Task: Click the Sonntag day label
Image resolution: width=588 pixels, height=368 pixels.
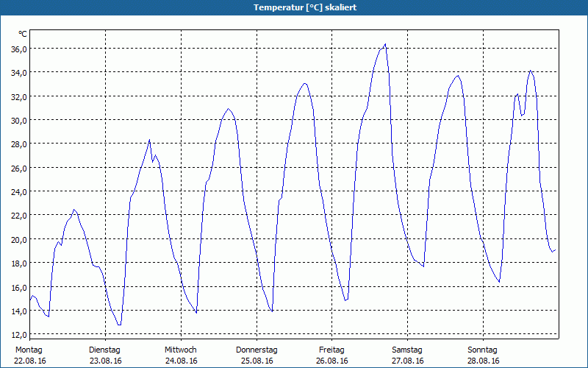Action: 482,350
